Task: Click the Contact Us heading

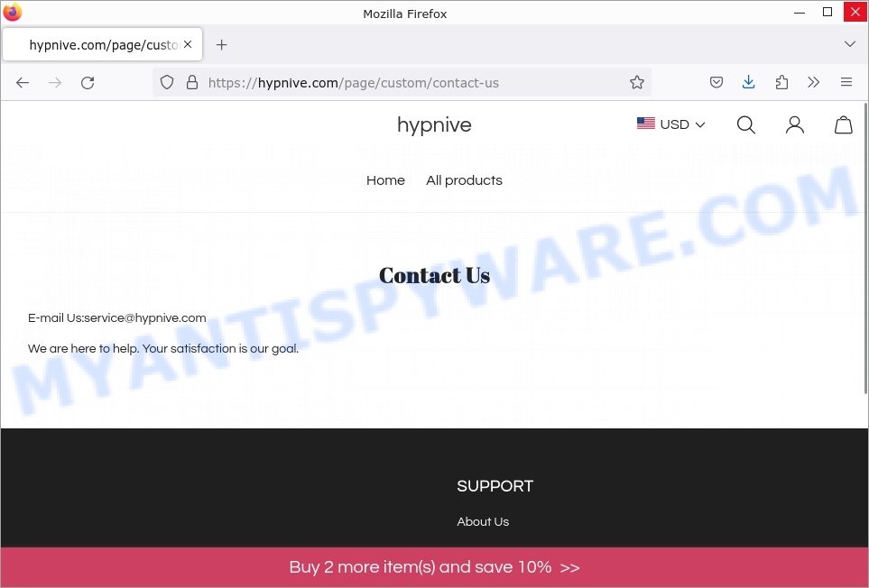Action: 434,275
